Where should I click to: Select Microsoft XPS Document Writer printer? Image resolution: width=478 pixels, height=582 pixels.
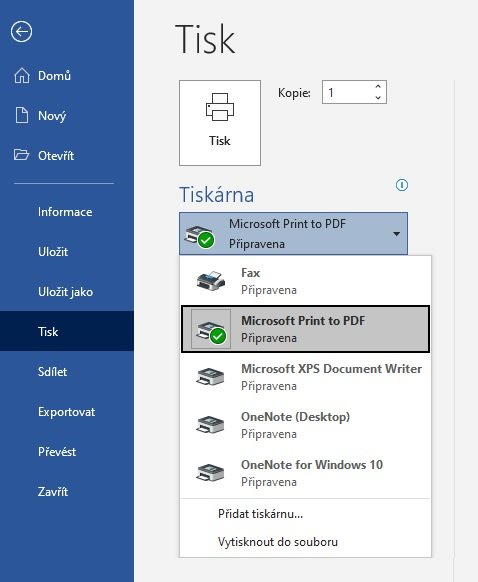coord(305,377)
